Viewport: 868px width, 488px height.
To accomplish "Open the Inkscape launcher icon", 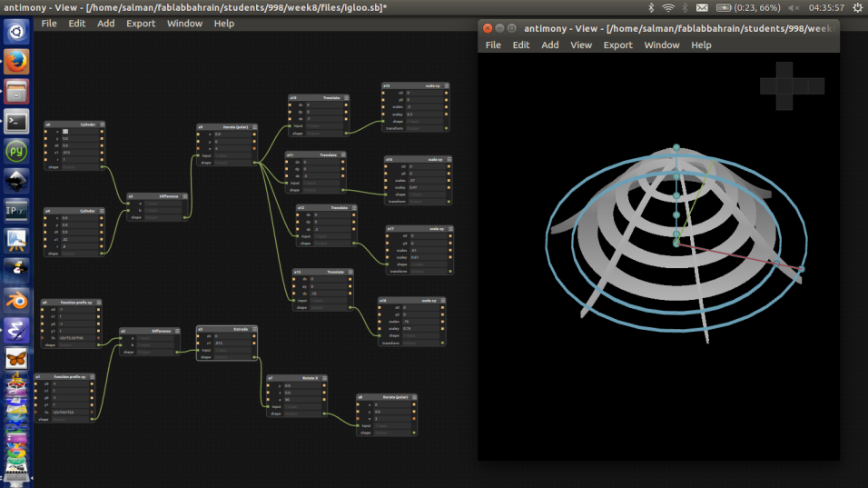I will [16, 181].
